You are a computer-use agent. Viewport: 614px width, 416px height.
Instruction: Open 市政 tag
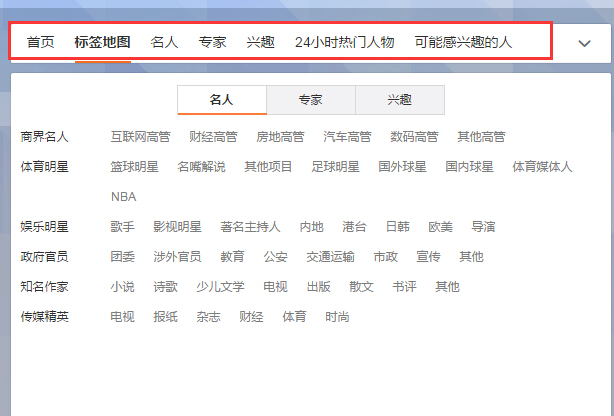385,257
